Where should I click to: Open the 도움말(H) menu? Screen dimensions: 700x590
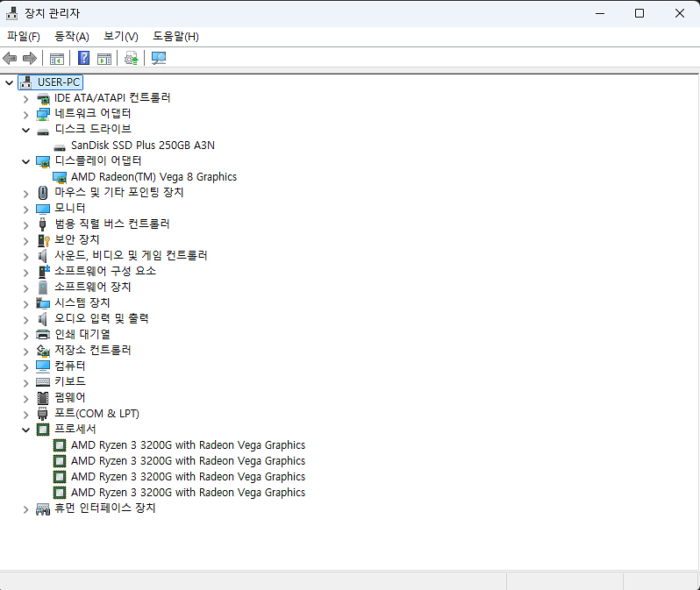(x=175, y=36)
